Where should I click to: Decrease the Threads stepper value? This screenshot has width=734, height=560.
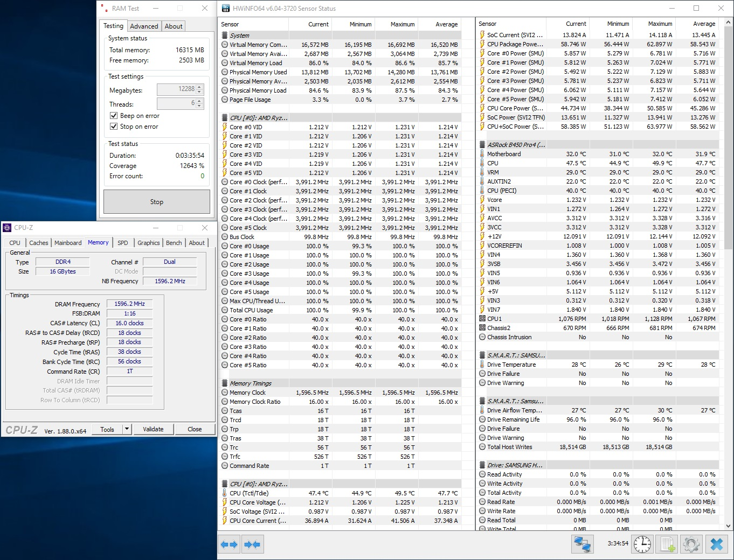point(199,106)
